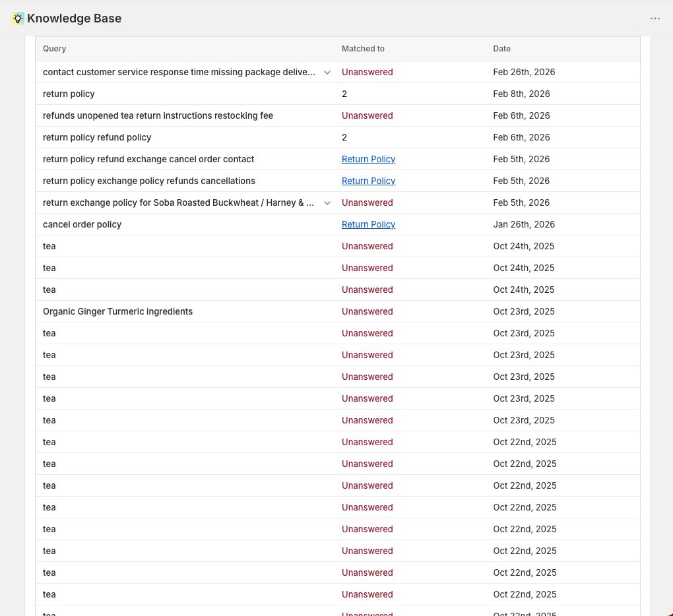This screenshot has height=616, width=673.
Task: Click the Date column header
Action: [501, 48]
